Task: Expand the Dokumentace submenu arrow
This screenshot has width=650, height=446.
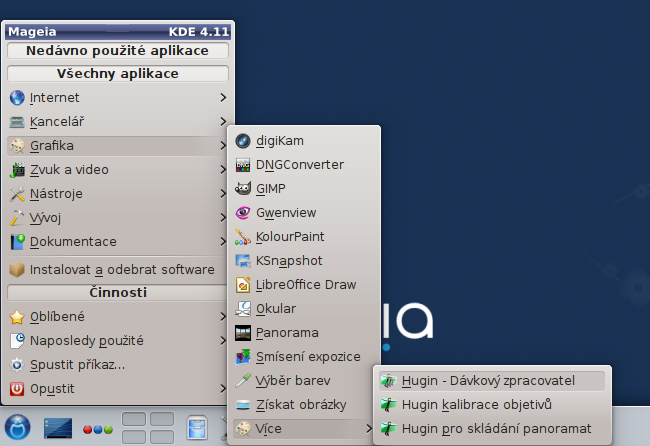Action: 223,241
